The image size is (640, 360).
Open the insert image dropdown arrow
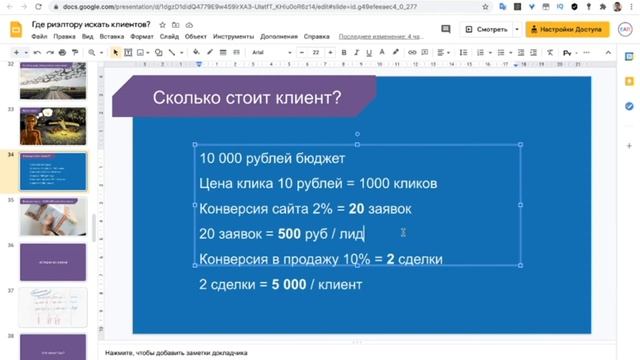pos(147,53)
